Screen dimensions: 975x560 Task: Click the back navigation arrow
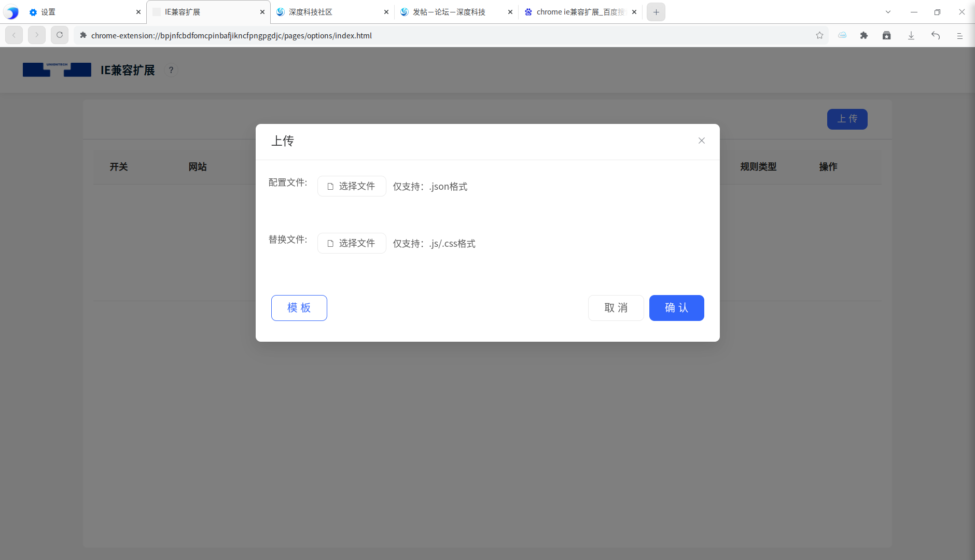pos(13,35)
